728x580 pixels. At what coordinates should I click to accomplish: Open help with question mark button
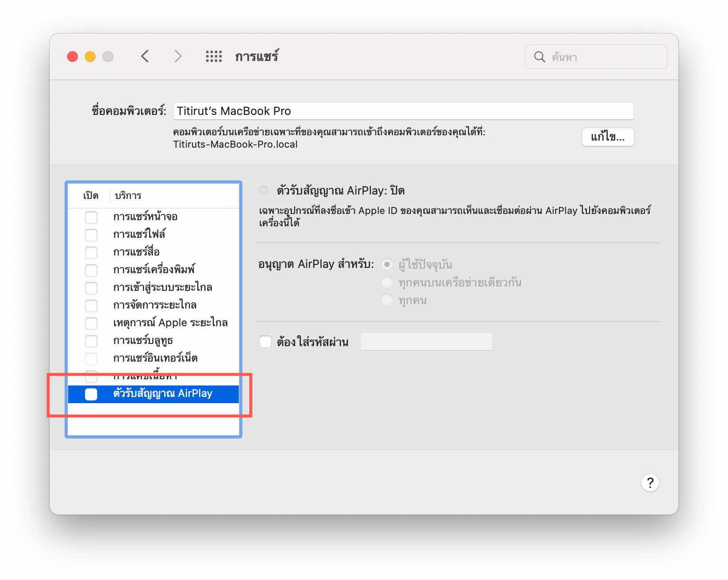coord(650,483)
